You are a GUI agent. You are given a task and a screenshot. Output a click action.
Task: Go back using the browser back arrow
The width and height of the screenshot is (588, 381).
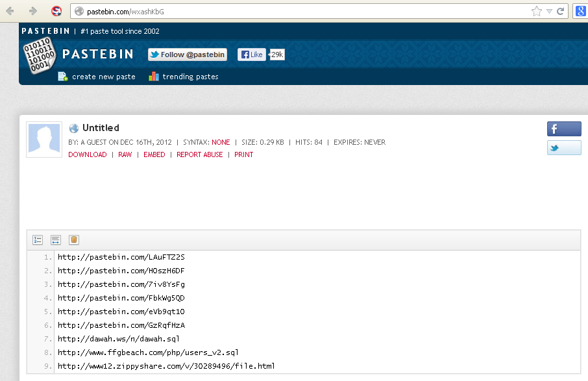(10, 11)
